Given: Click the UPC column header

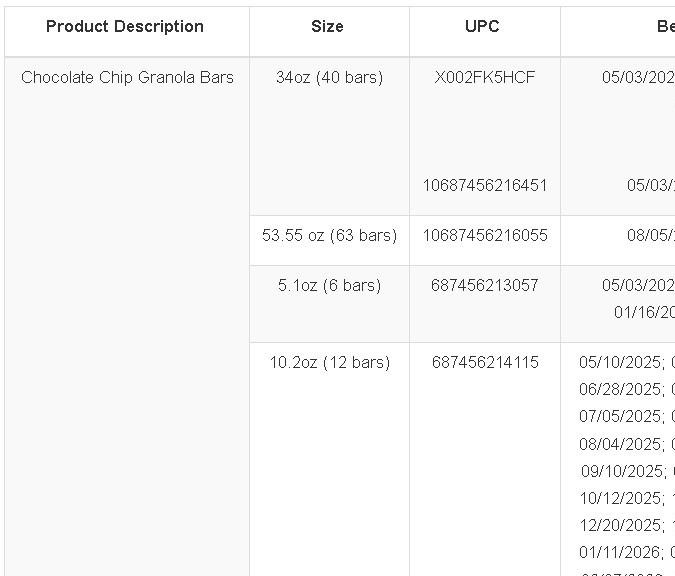Looking at the screenshot, I should click(482, 27).
